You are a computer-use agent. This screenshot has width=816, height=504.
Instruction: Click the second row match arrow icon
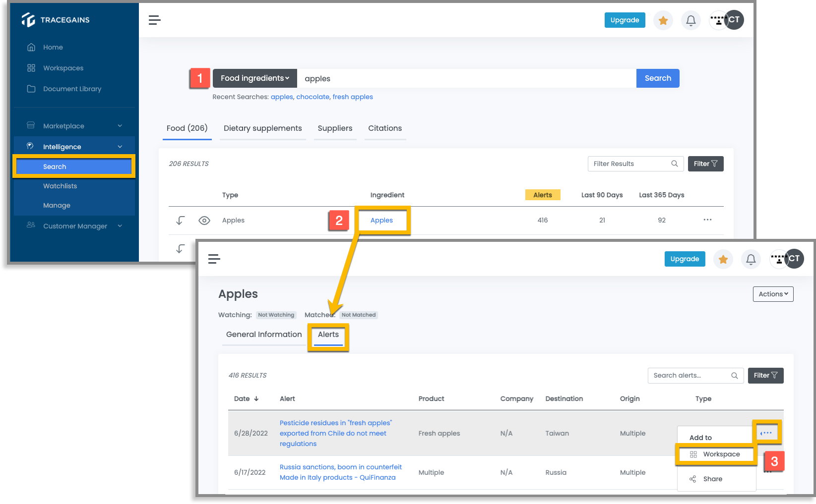[181, 248]
